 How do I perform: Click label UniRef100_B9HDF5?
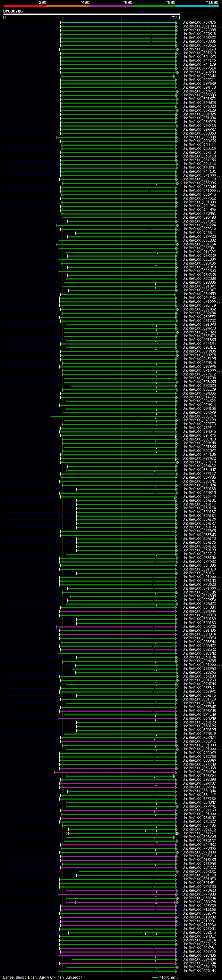coord(199,432)
